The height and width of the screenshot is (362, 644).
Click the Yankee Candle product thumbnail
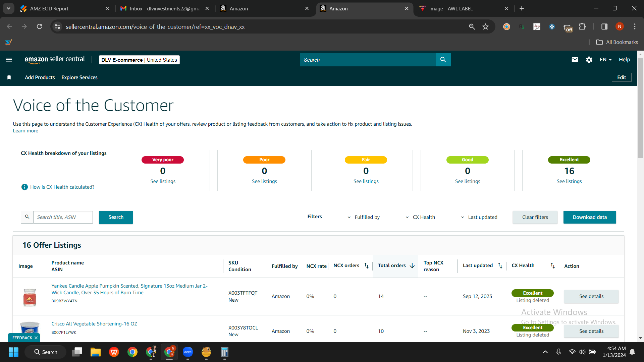(30, 297)
